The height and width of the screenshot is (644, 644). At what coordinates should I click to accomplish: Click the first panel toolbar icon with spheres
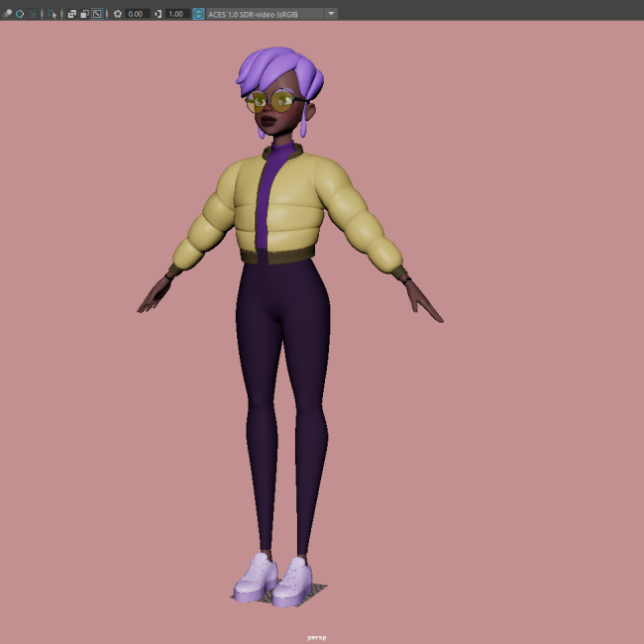coord(7,14)
